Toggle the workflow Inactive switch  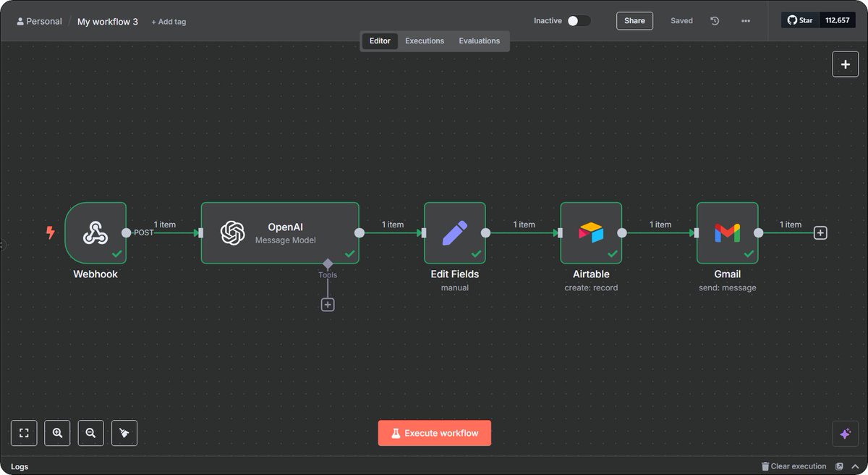tap(579, 21)
